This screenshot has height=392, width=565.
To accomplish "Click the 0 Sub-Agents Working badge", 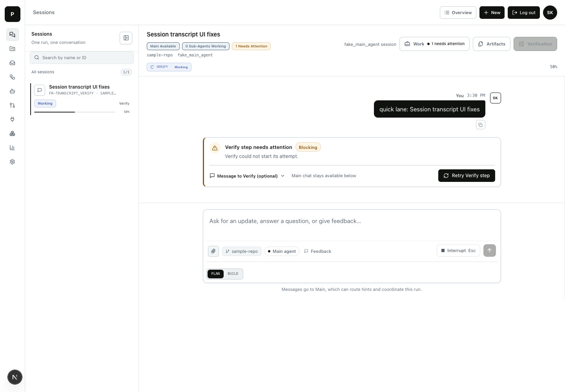I will (x=206, y=46).
